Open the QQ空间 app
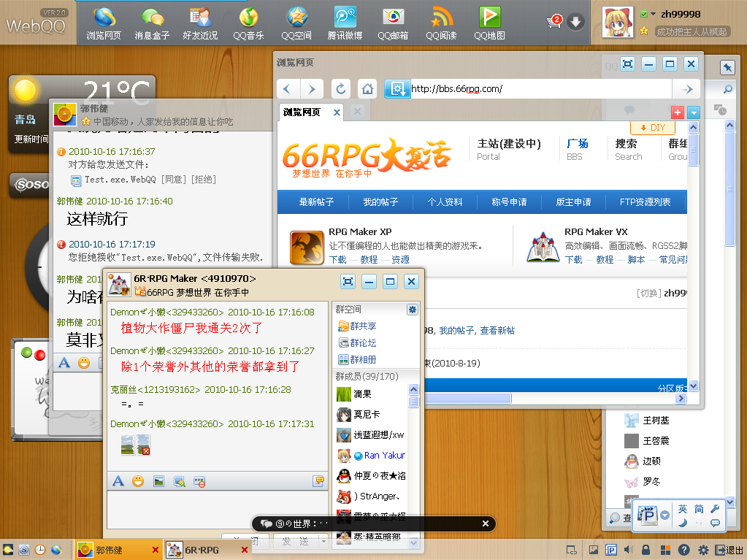The height and width of the screenshot is (560, 747). click(296, 24)
